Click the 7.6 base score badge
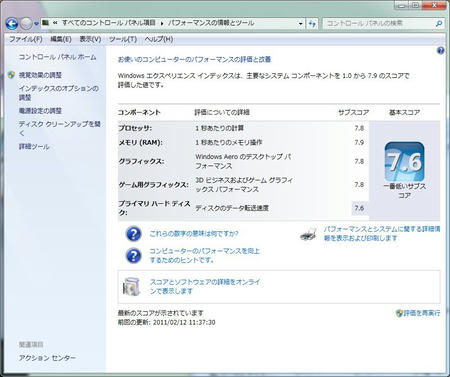Screen dimensions: 450x377 (x=405, y=162)
